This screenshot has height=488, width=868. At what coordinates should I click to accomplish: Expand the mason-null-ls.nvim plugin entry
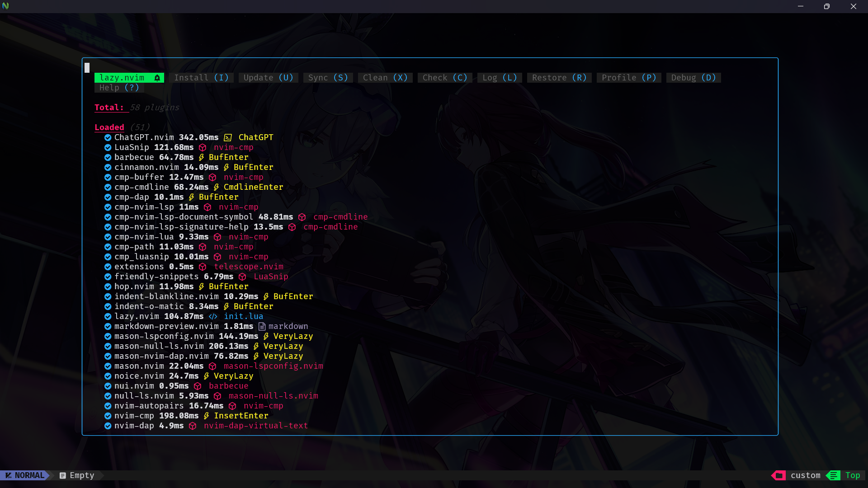[x=159, y=346]
